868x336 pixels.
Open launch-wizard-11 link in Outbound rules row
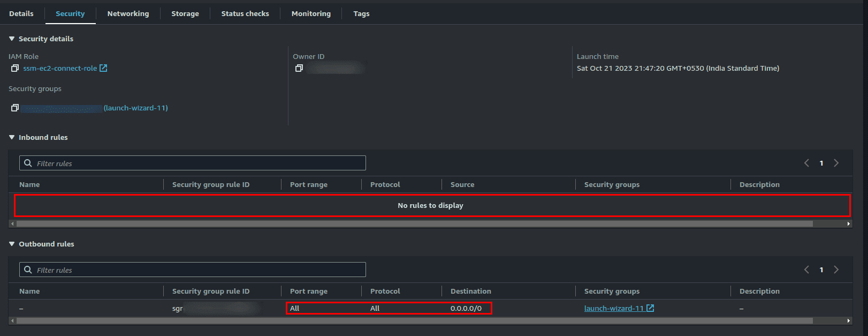pyautogui.click(x=614, y=308)
